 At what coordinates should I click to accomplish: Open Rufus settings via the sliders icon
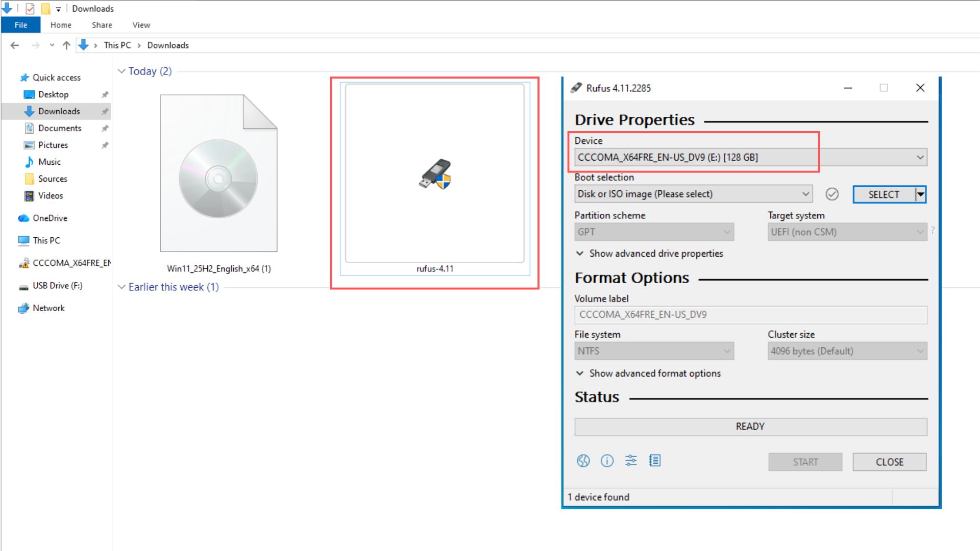[631, 461]
